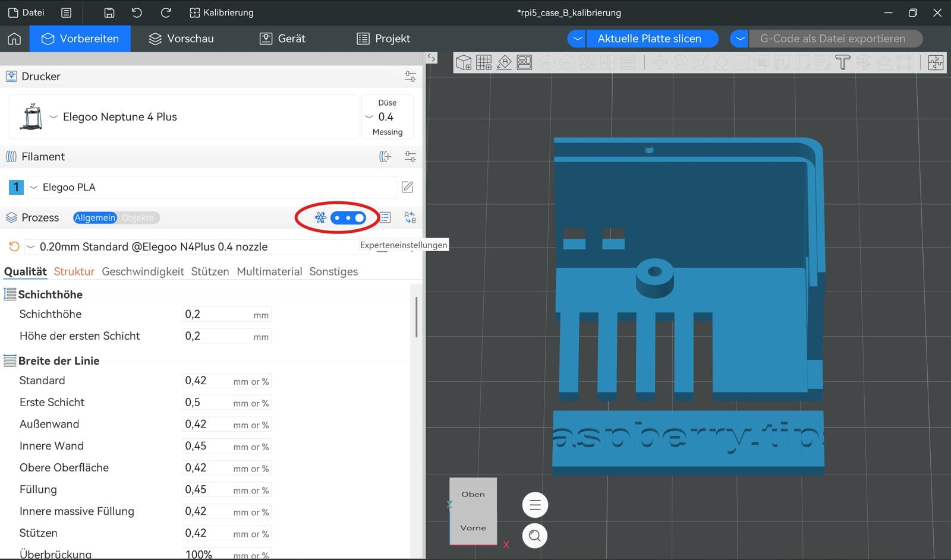Open the Elegoo Neptune 4 Plus printer dropdown
Image resolution: width=951 pixels, height=560 pixels.
[x=184, y=117]
